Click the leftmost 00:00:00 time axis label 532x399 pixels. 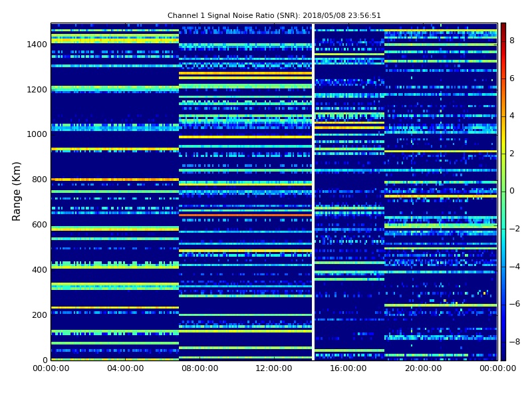coord(51,368)
